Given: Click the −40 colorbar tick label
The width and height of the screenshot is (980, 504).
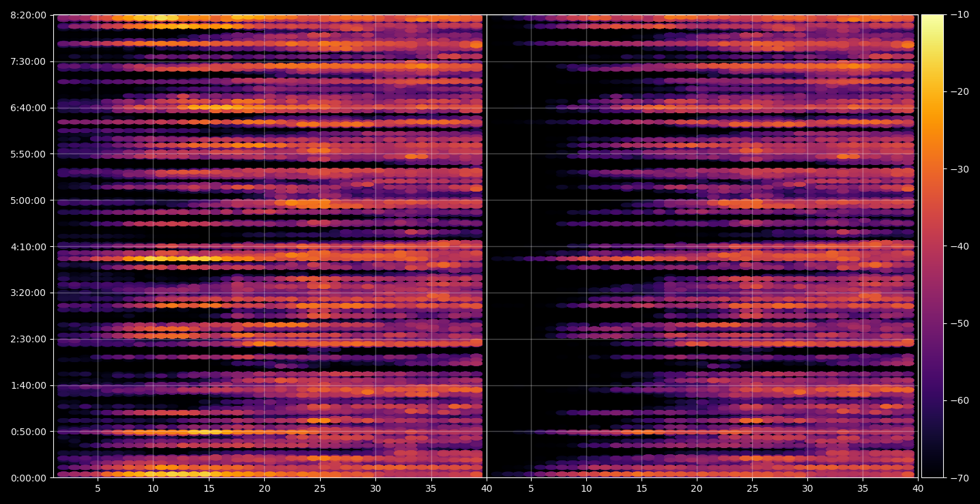Looking at the screenshot, I should pos(959,246).
